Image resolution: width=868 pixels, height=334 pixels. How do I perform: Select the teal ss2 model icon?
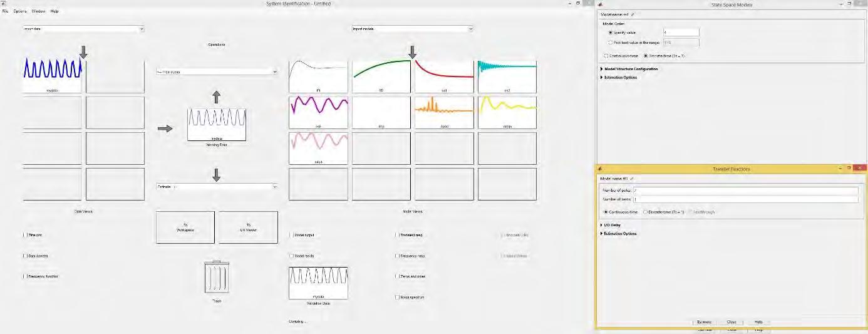click(507, 76)
